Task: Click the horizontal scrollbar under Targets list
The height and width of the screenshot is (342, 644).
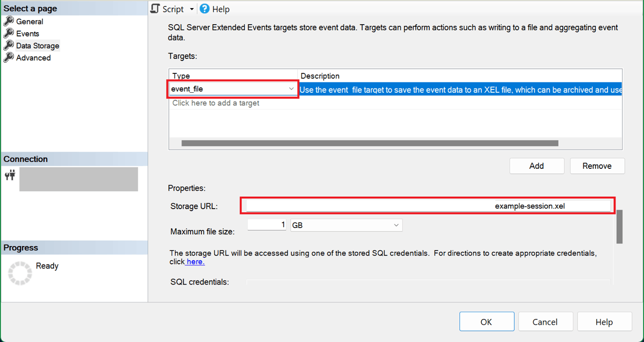Action: point(369,143)
